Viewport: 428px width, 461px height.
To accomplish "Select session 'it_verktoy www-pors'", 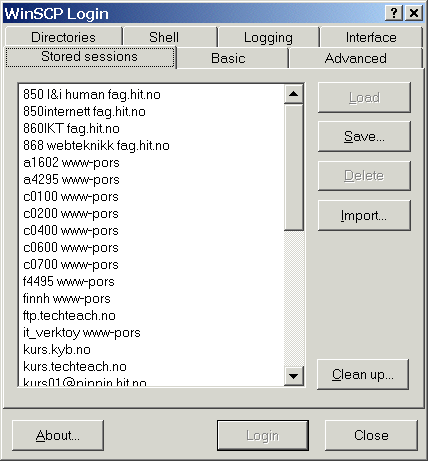I will point(151,332).
